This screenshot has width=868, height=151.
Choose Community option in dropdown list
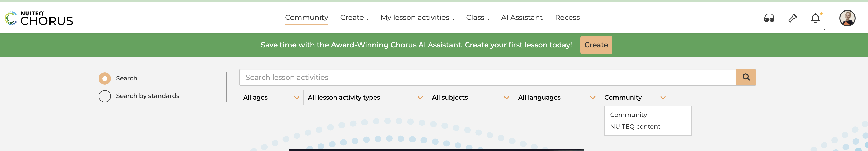pyautogui.click(x=628, y=115)
